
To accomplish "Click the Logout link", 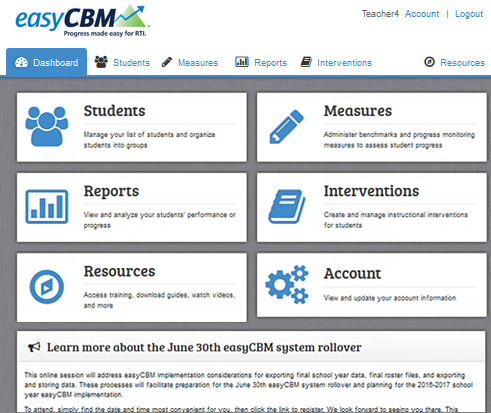I will point(469,14).
